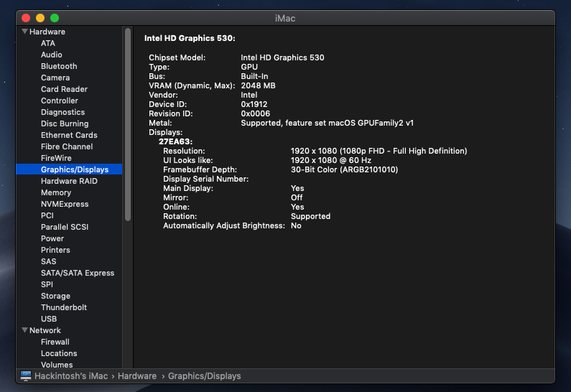
Task: Click the Vendor value Intel
Action: click(x=249, y=95)
